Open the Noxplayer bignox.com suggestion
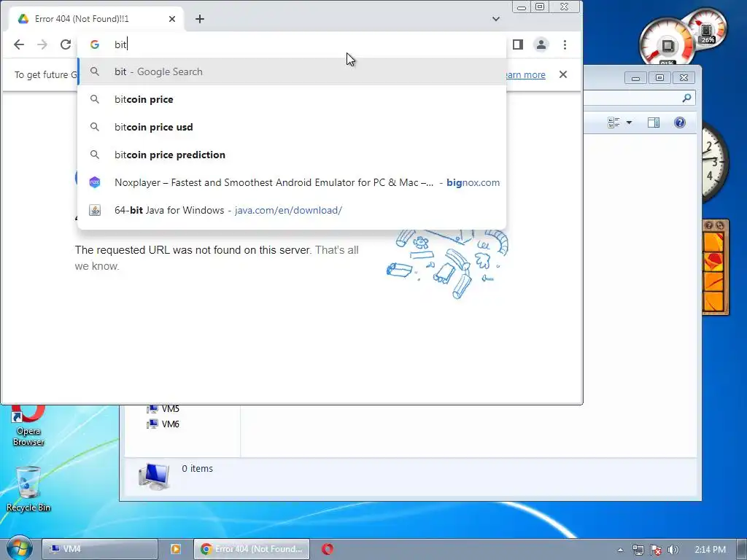This screenshot has width=747, height=560. [x=292, y=182]
